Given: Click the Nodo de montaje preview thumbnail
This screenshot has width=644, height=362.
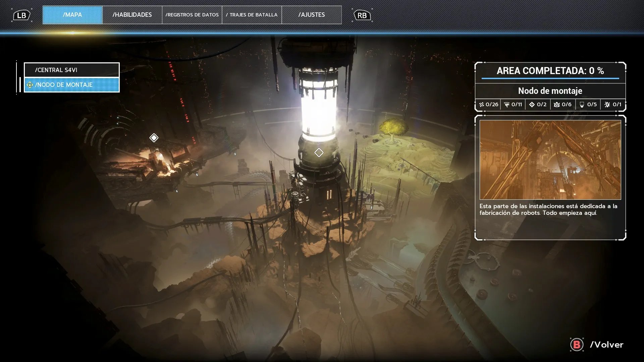Looking at the screenshot, I should (550, 160).
